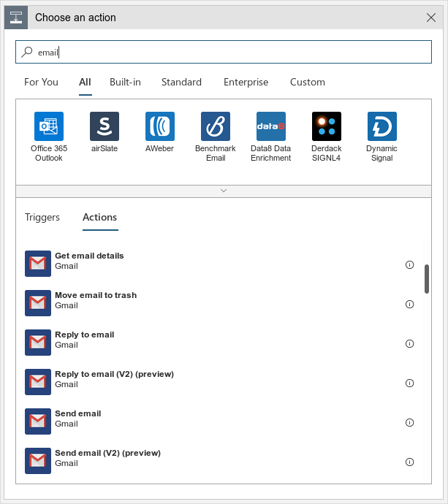Choose the Derdack SIGNL4 connector icon
The height and width of the screenshot is (504, 448).
327,126
